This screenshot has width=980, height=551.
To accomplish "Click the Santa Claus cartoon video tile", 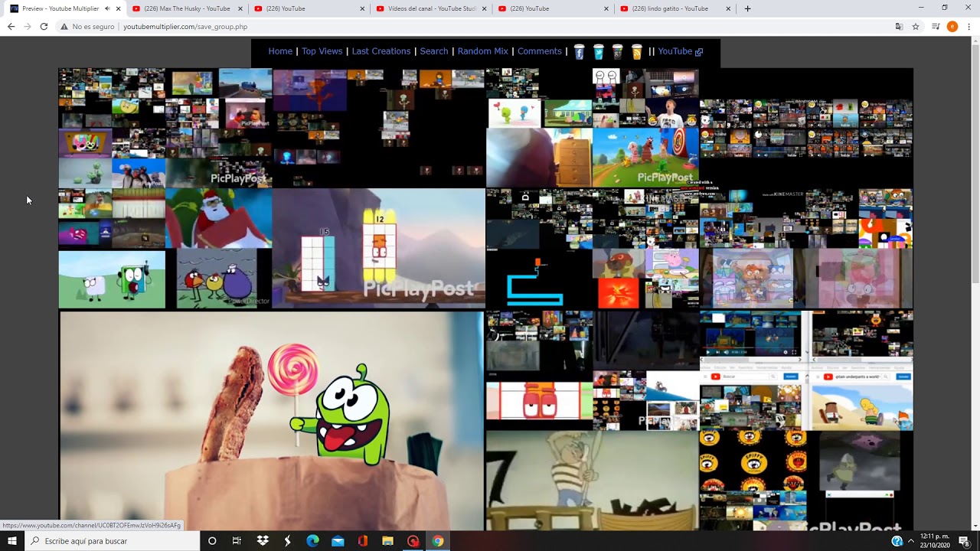I will point(219,218).
